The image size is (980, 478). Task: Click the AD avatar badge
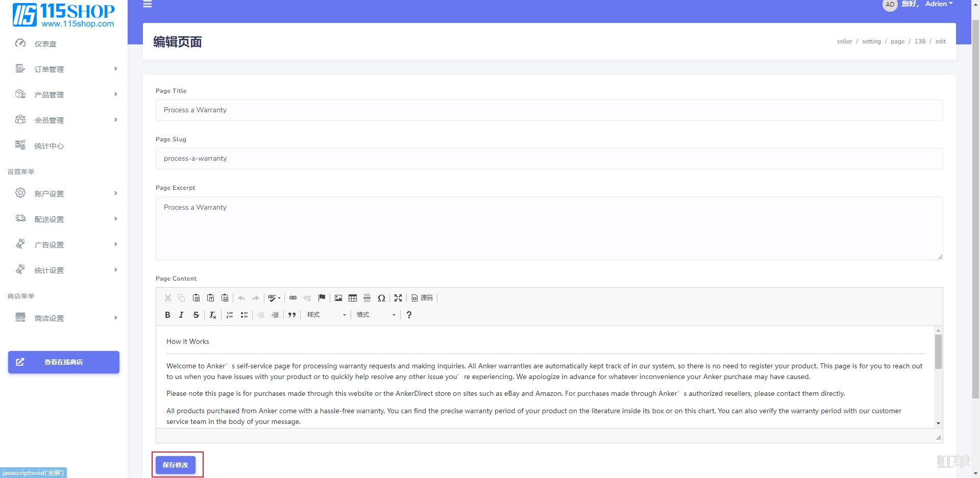tap(890, 5)
